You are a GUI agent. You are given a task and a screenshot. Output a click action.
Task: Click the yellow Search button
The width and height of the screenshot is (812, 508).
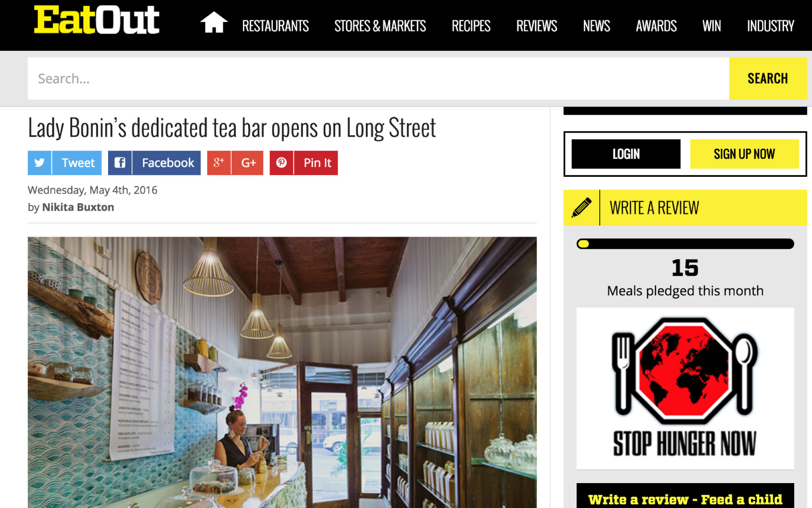click(768, 78)
